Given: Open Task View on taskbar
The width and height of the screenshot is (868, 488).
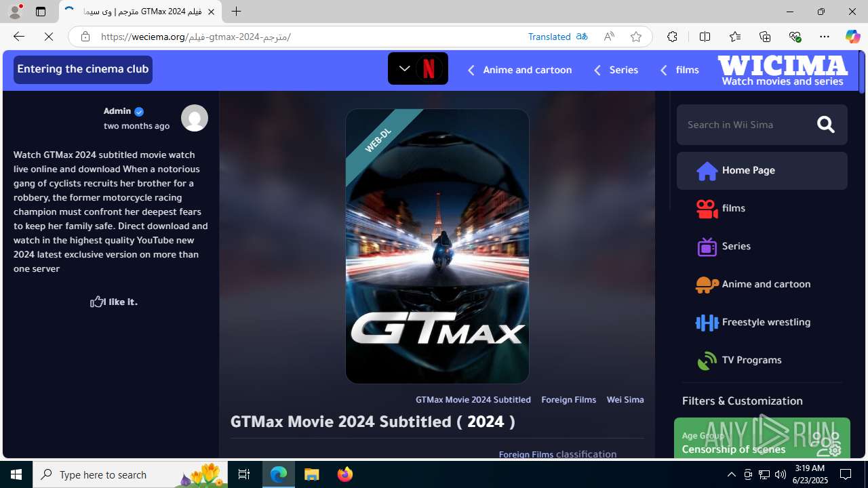Looking at the screenshot, I should 244,474.
